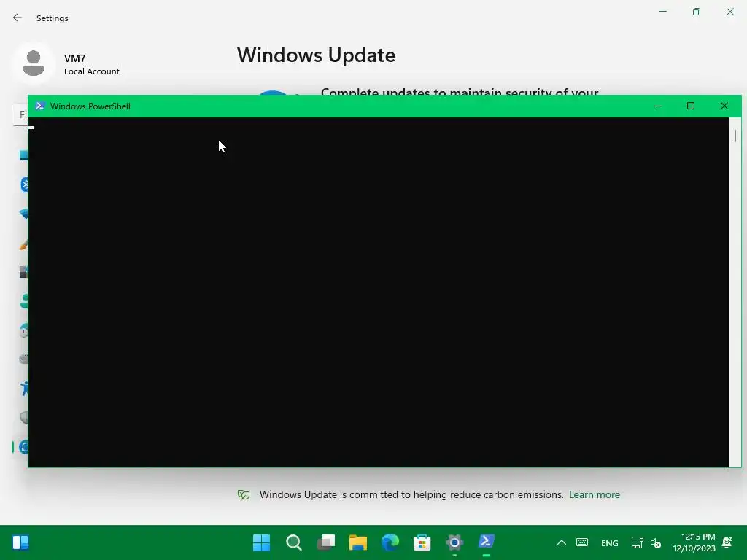747x560 pixels.
Task: Restore down the Settings window
Action: (697, 12)
